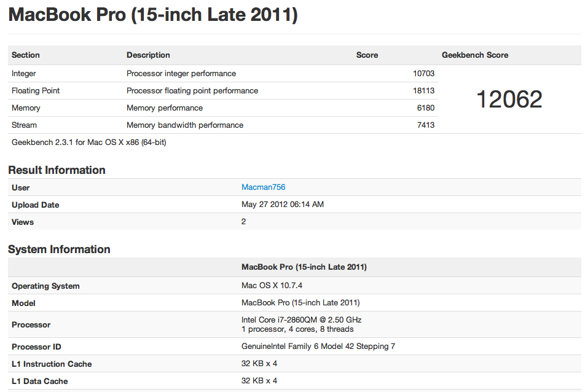
Task: Select the L1 Instruction Cache value 32 KB x 4
Action: (259, 363)
